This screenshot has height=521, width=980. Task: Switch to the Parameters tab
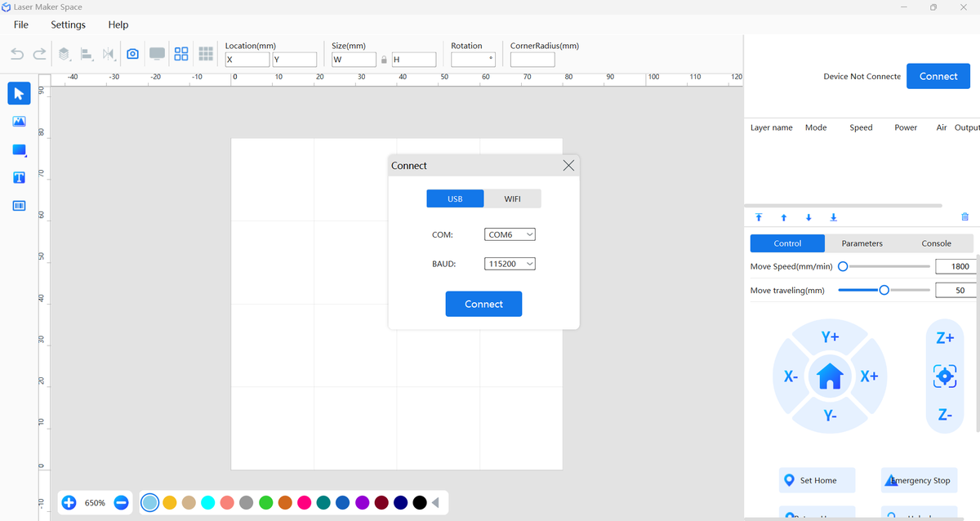tap(862, 243)
